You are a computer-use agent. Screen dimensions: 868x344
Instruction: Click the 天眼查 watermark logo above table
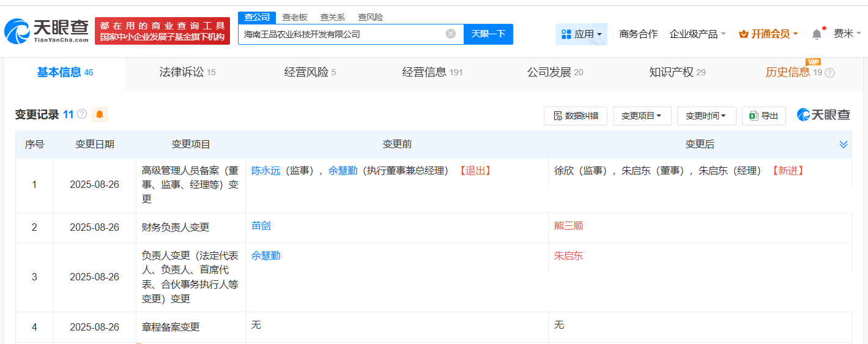[823, 115]
